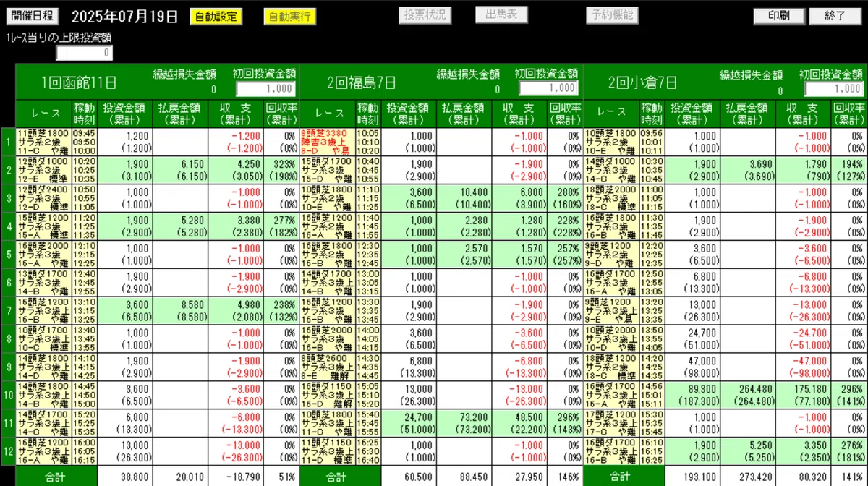This screenshot has height=486, width=868.
Task: Click row number 10 in left column
Action: click(8, 394)
